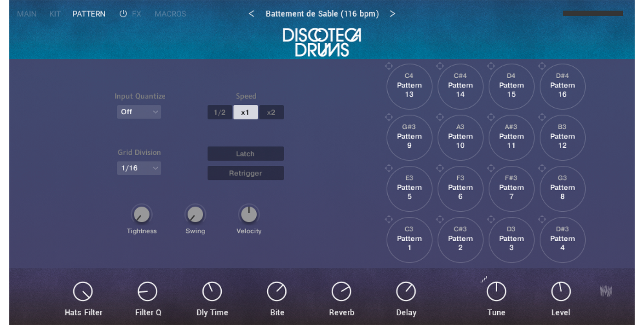
Task: Trigger Pattern 4 pad (D#3)
Action: tap(563, 240)
